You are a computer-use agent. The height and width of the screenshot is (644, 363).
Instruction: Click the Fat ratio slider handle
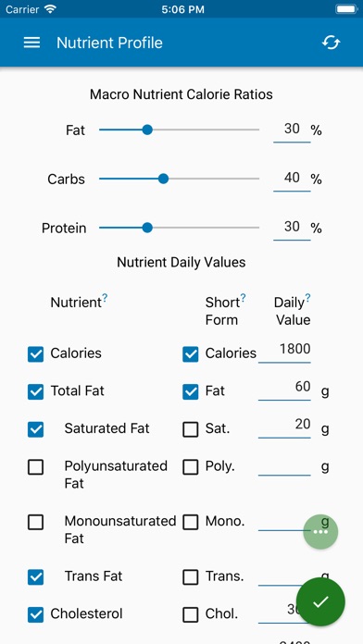(147, 130)
